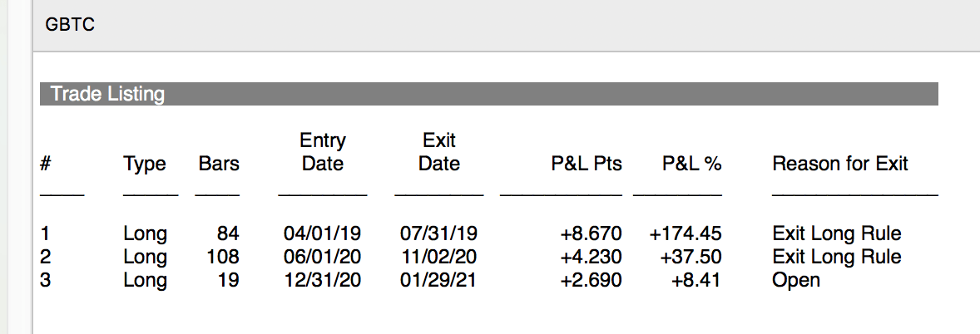Click entry date 04/01/19

pos(322,233)
